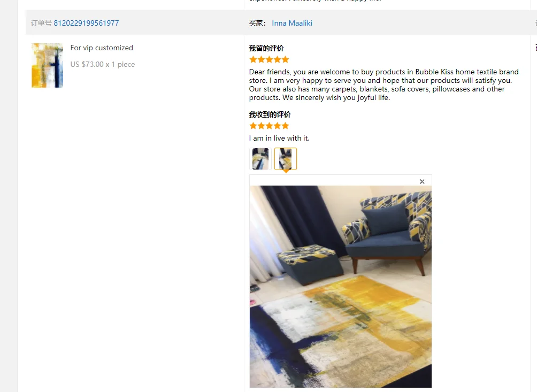537x392 pixels.
Task: Select the highlighted second review photo thumbnail
Action: 285,159
